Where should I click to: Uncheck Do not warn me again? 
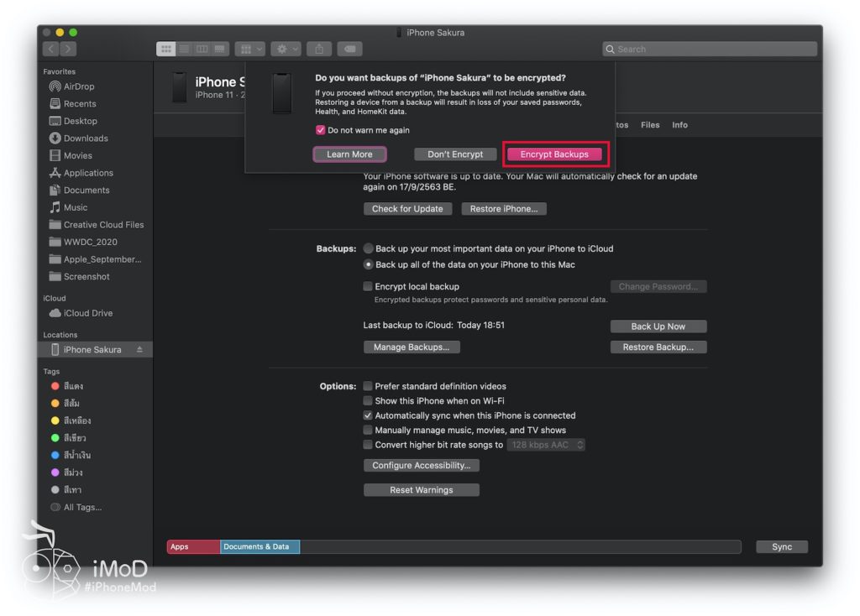[x=320, y=130]
